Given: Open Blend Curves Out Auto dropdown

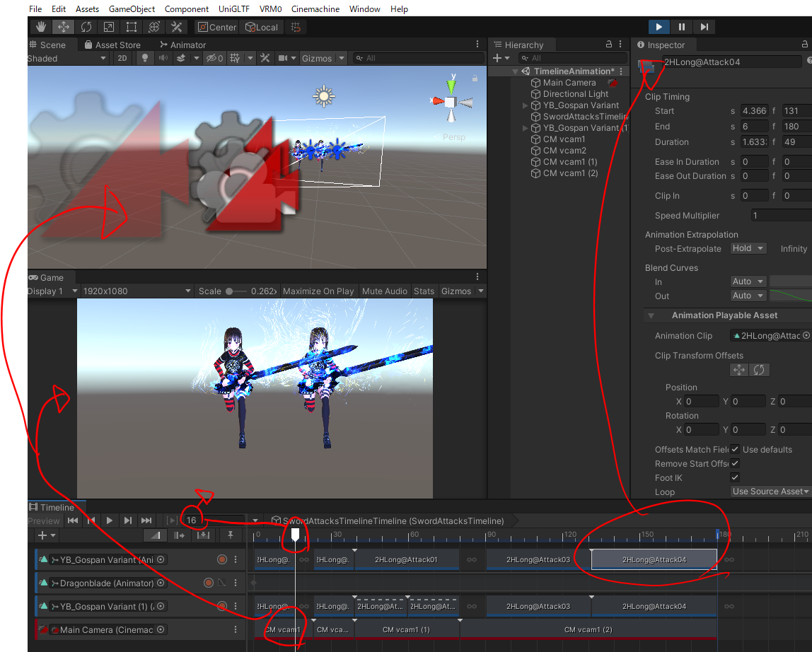Looking at the screenshot, I should click(748, 296).
